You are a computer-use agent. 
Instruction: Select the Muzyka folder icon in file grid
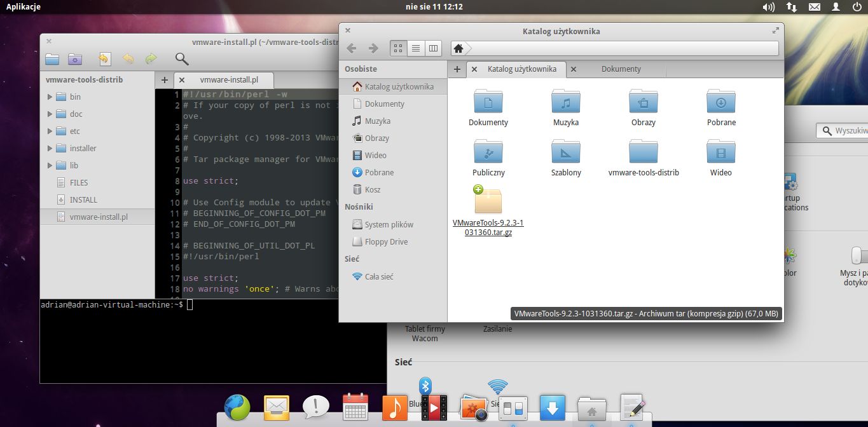point(566,101)
